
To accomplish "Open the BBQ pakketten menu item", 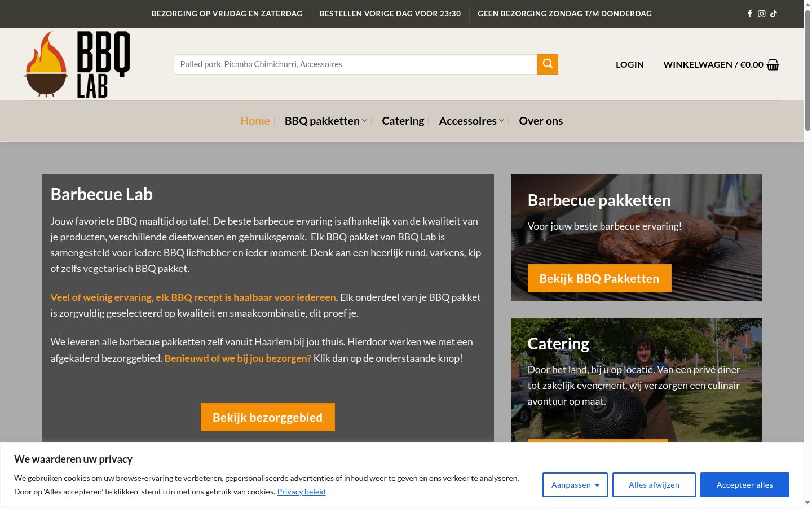I will click(322, 121).
